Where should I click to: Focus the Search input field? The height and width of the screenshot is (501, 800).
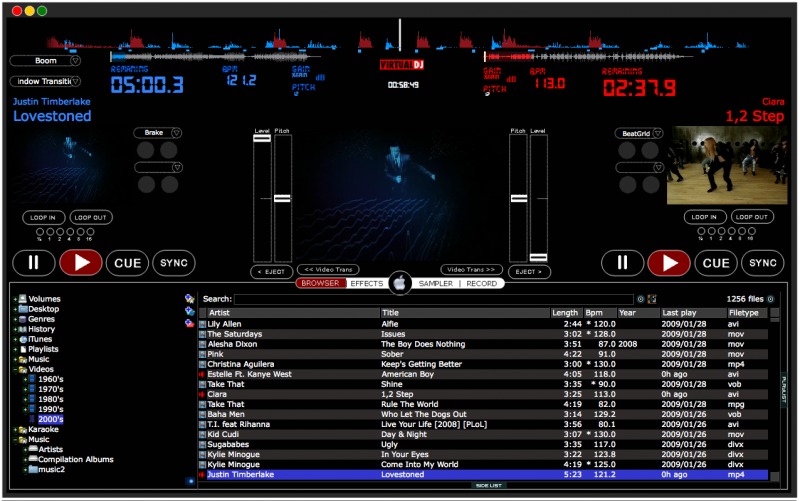[434, 299]
